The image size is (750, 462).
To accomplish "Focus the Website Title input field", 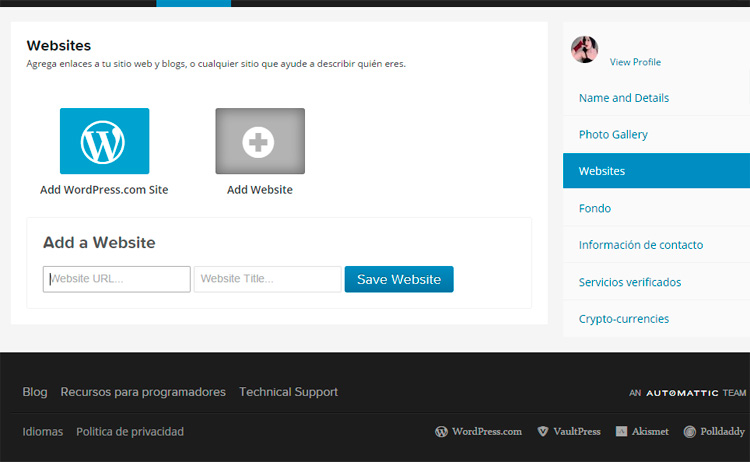I will coord(267,279).
